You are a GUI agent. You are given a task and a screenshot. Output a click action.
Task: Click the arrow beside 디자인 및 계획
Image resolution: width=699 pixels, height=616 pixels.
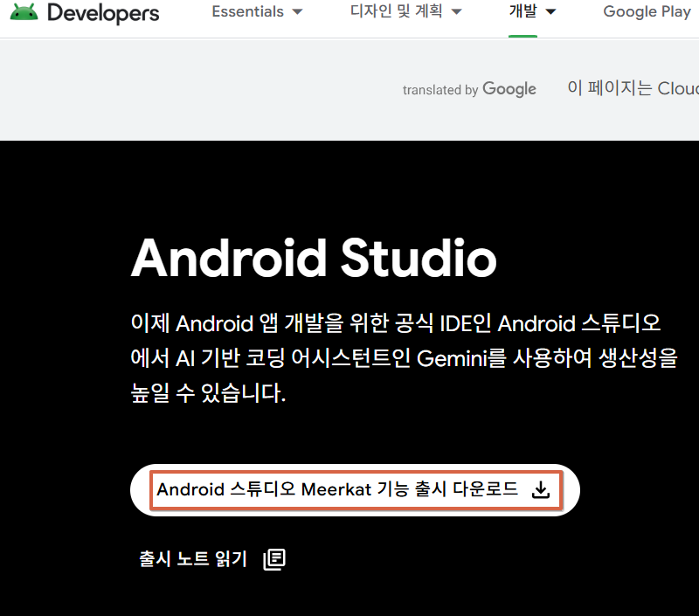(456, 12)
